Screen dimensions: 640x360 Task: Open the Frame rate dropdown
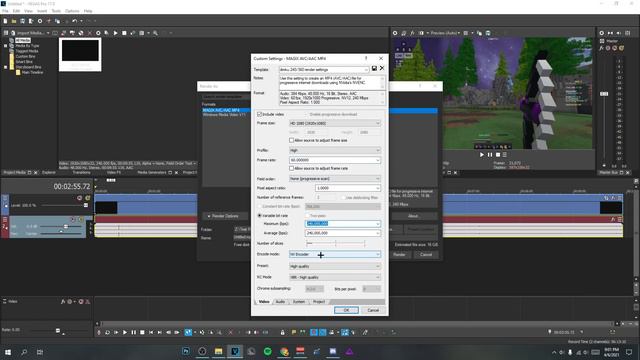(x=335, y=160)
